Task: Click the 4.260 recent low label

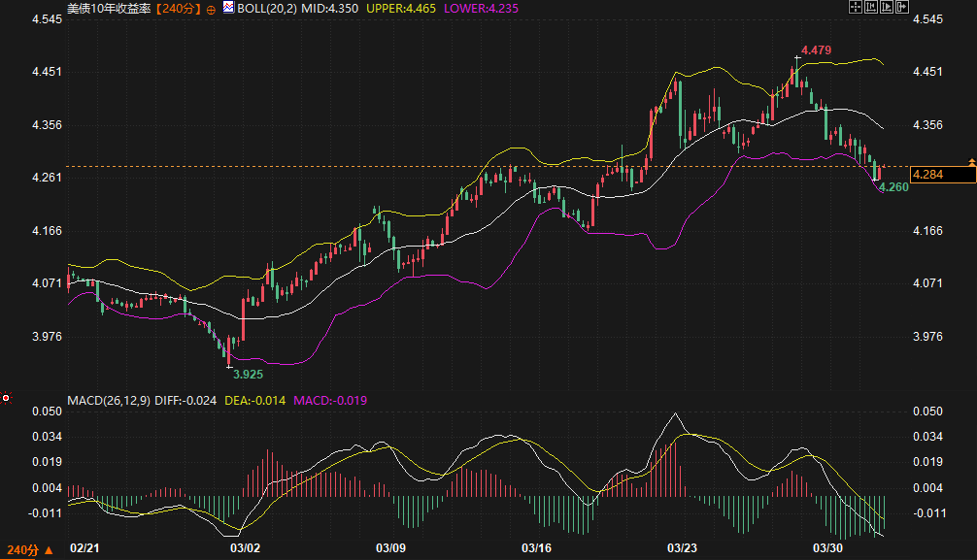Action: pyautogui.click(x=893, y=186)
